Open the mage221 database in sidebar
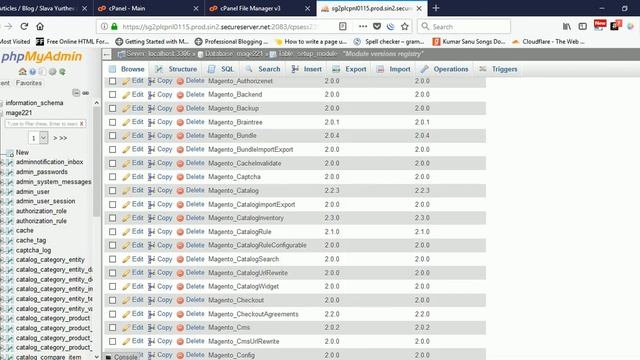The height and width of the screenshot is (360, 640). tap(19, 113)
